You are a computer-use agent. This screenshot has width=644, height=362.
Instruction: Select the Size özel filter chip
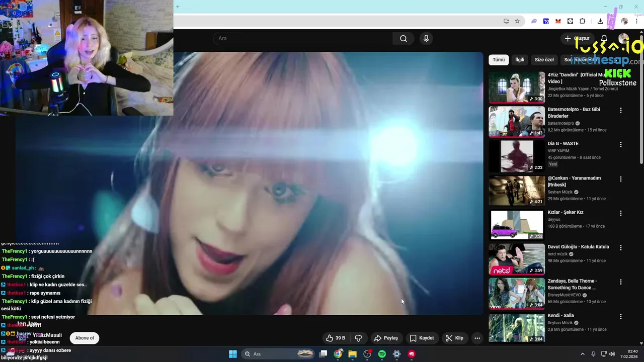click(544, 60)
